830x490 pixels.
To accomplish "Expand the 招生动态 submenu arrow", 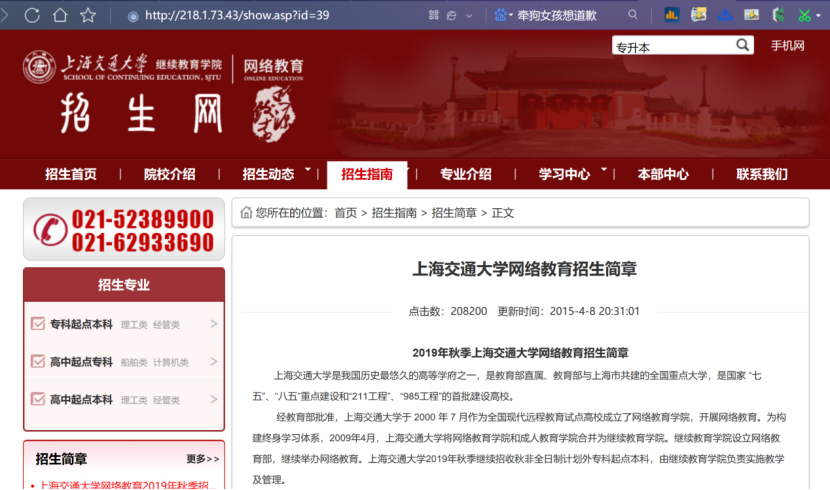I will point(308,169).
